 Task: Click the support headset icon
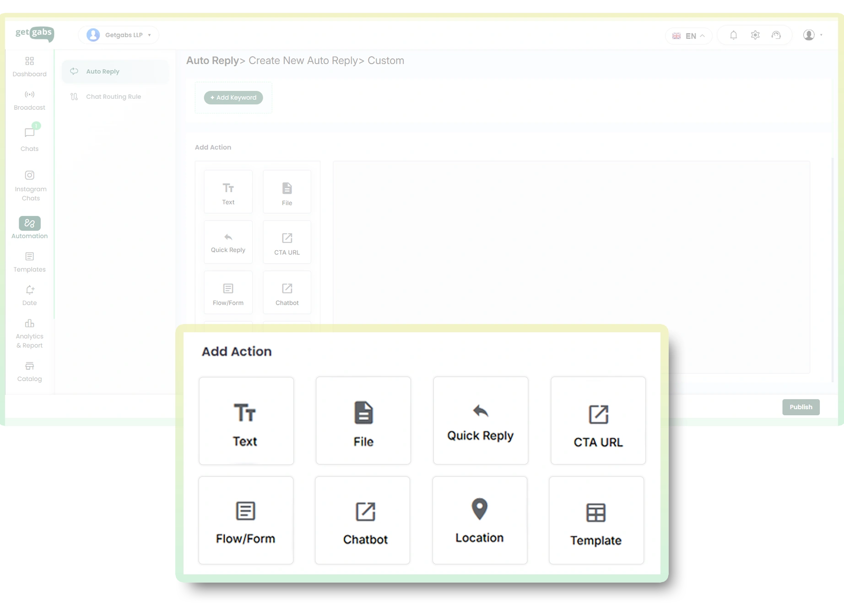(776, 35)
